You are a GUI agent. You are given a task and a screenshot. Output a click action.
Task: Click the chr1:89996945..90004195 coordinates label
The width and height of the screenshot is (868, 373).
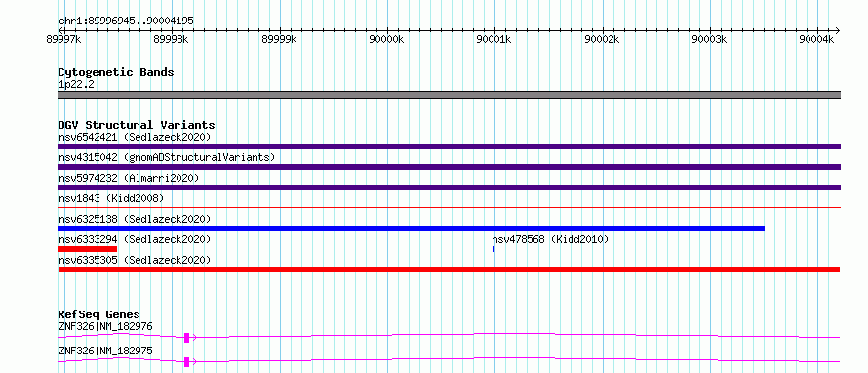126,21
